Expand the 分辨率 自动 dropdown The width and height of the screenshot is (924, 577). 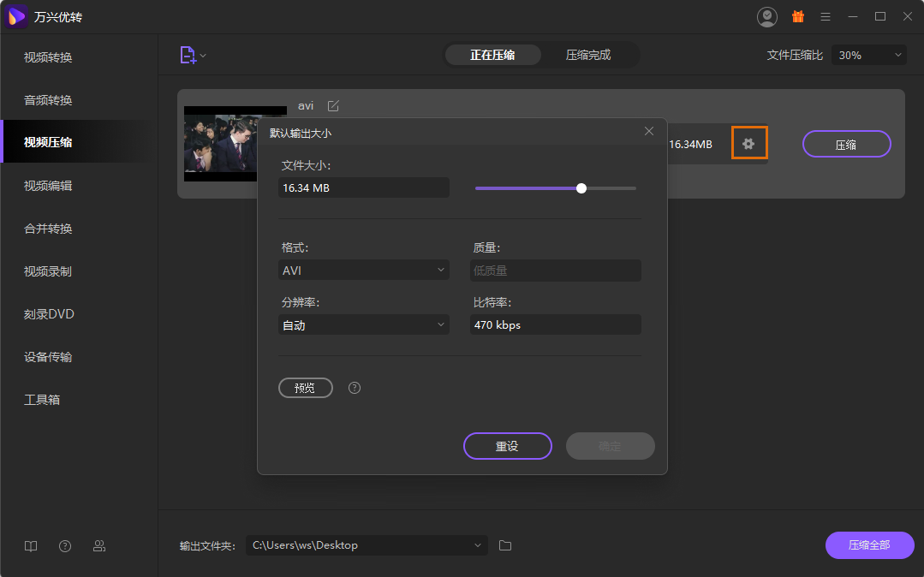coord(363,325)
